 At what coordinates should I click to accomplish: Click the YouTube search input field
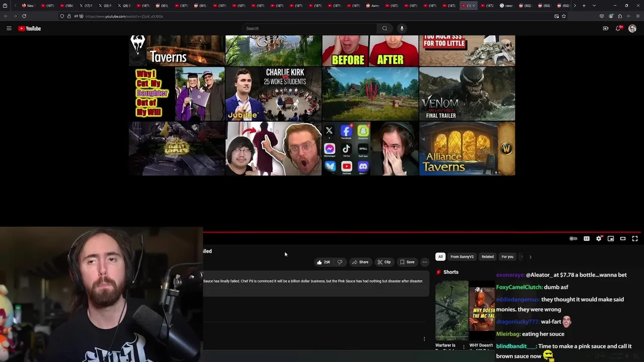[x=310, y=29]
